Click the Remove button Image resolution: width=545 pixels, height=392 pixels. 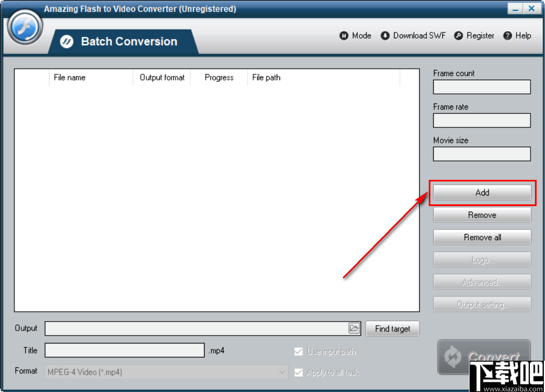pyautogui.click(x=482, y=215)
